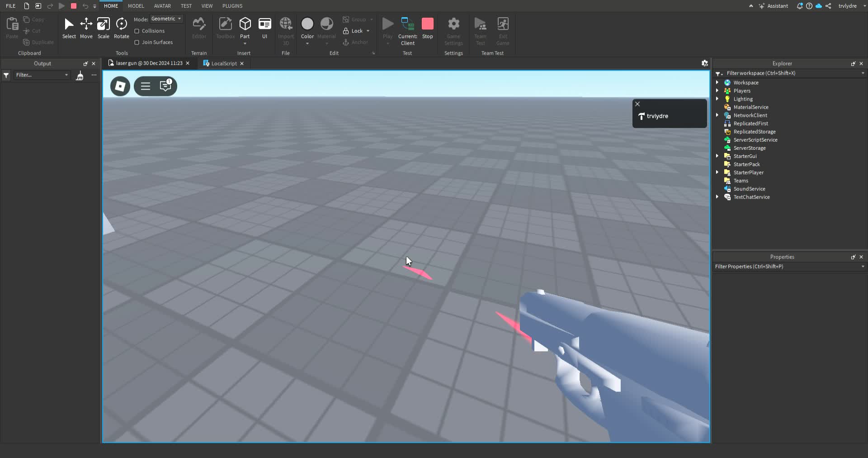Expand Workspace in the Explorer
This screenshot has height=458, width=868.
point(718,82)
